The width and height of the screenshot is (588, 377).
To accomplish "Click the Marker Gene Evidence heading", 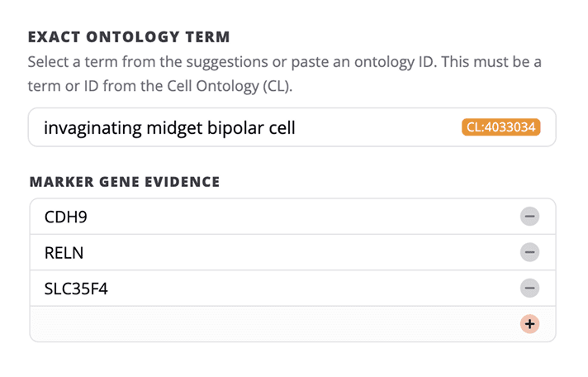I will coord(124,182).
